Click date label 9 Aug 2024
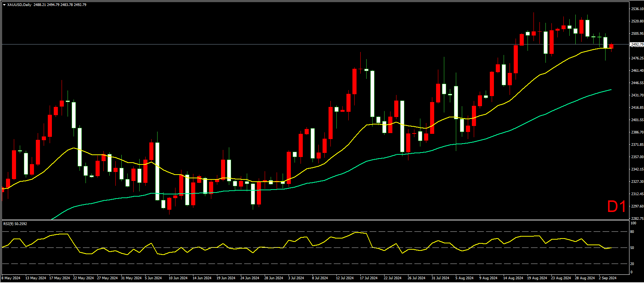 click(488, 278)
